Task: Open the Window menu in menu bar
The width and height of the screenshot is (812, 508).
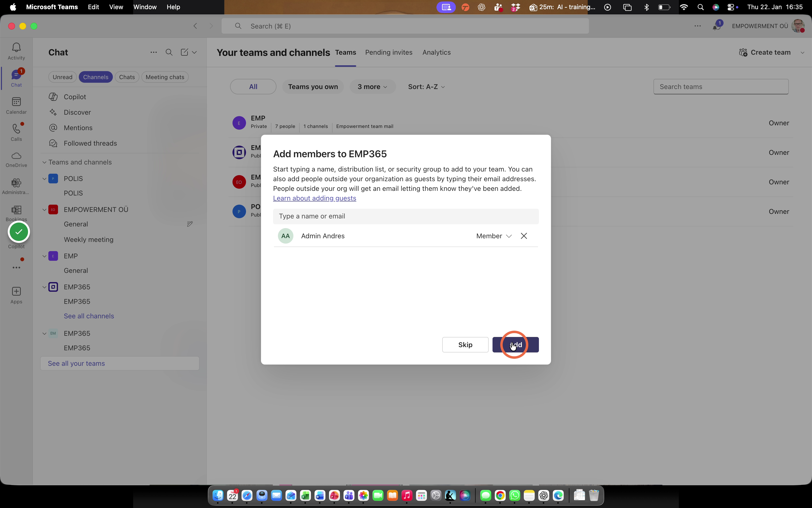Action: [145, 7]
